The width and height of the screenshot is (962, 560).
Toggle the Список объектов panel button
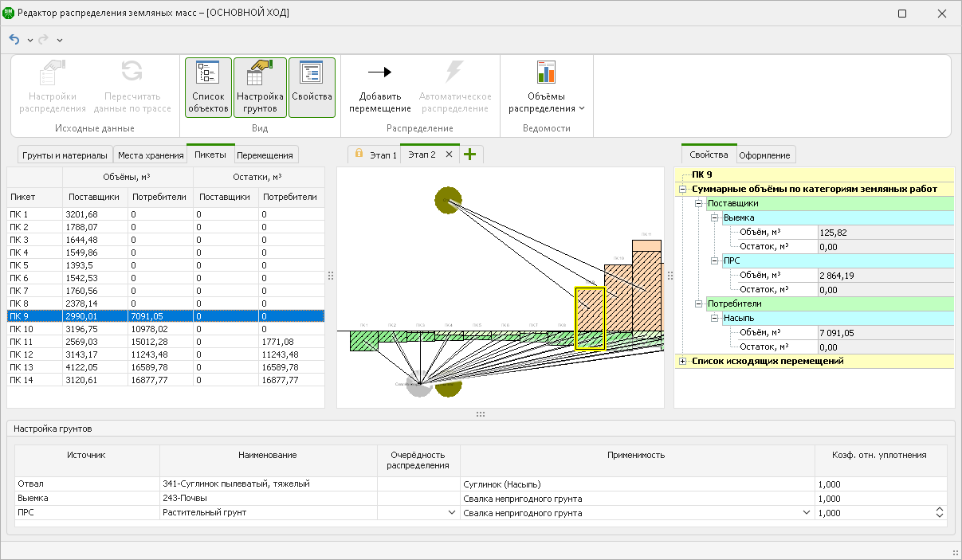pos(208,87)
